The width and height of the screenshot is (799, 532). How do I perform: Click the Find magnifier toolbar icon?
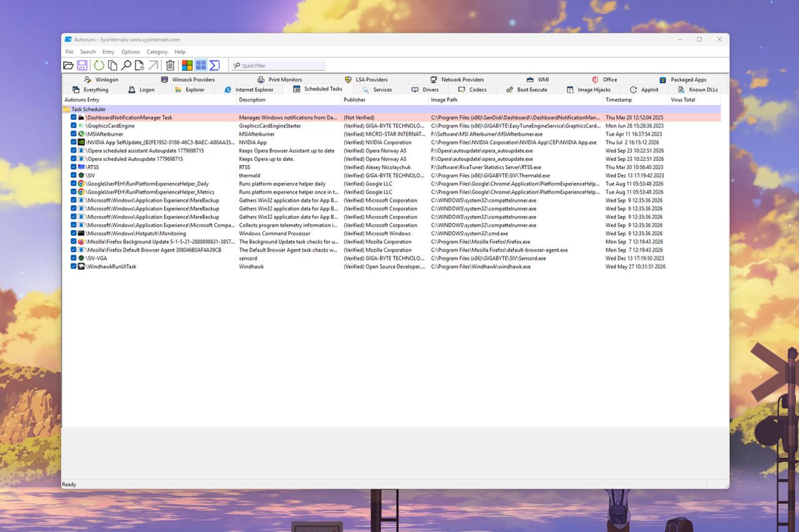[x=126, y=65]
